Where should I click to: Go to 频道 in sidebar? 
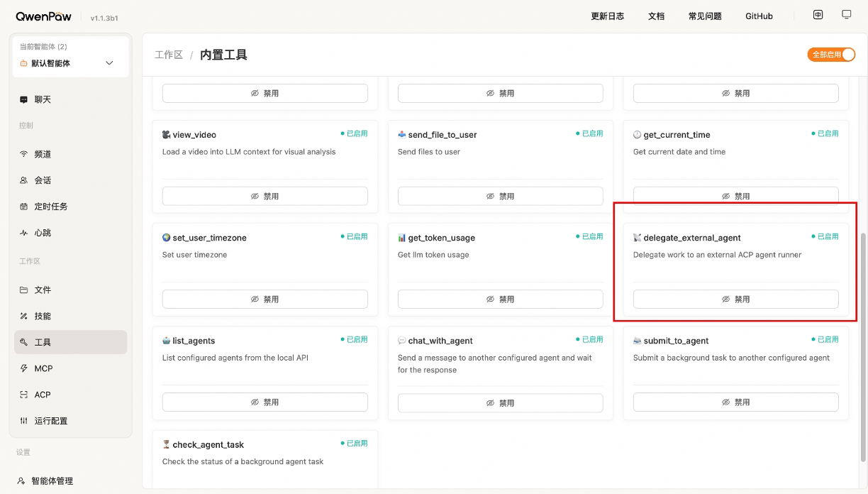(71, 154)
